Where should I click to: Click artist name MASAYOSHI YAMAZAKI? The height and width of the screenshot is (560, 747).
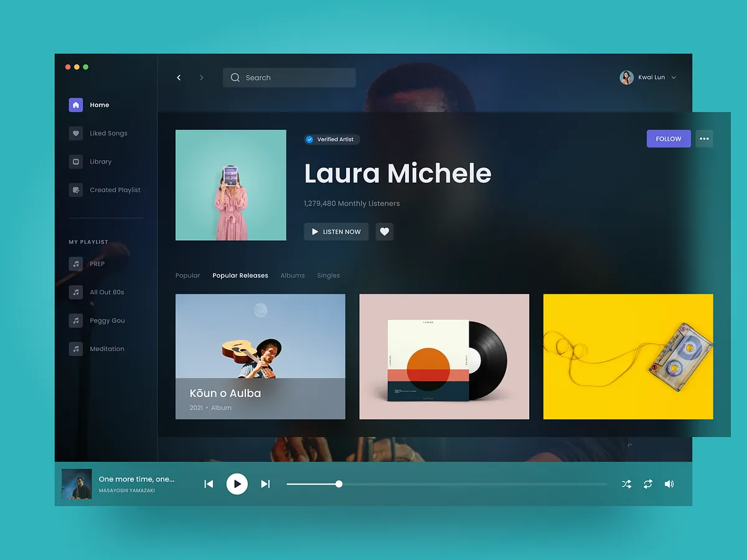pos(127,491)
